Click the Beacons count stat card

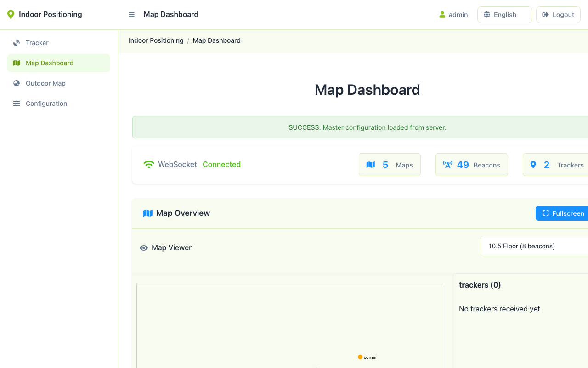472,165
